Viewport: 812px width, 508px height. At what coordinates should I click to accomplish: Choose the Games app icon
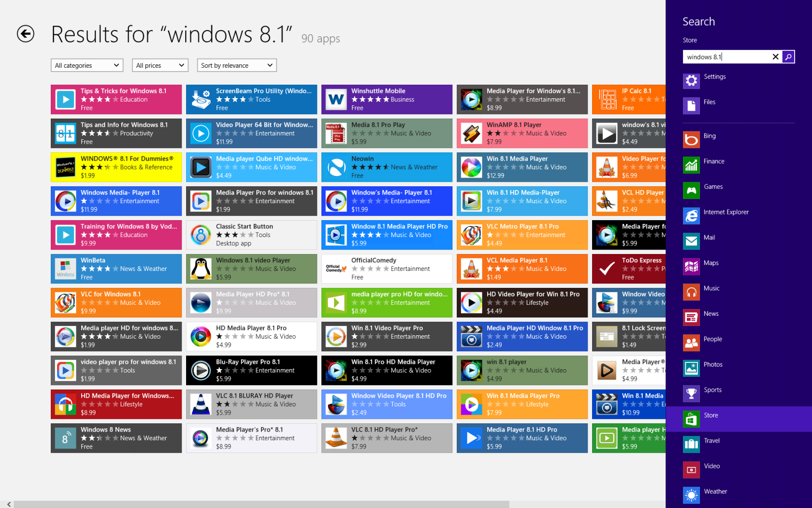[691, 190]
